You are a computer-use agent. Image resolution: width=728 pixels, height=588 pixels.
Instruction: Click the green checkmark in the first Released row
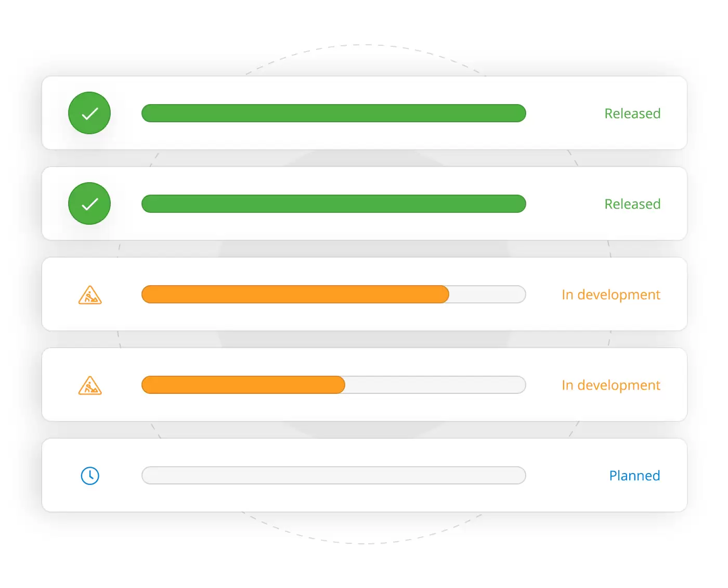[89, 113]
